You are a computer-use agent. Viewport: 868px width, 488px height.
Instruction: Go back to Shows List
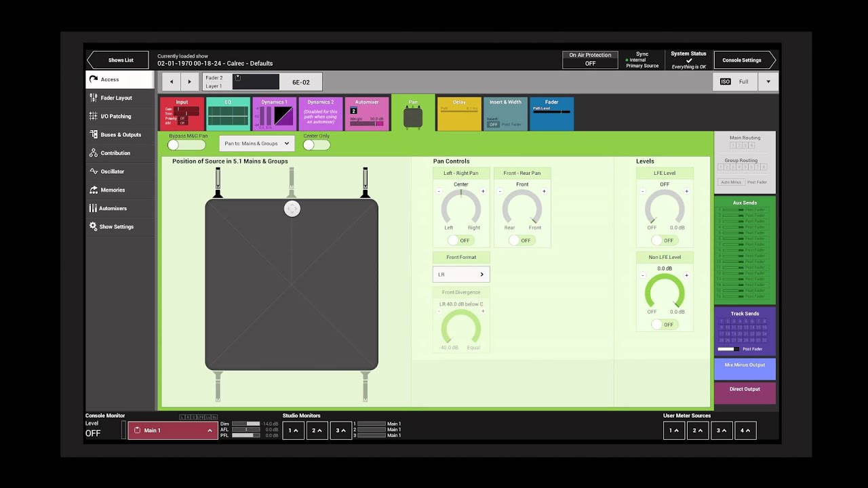click(x=118, y=60)
